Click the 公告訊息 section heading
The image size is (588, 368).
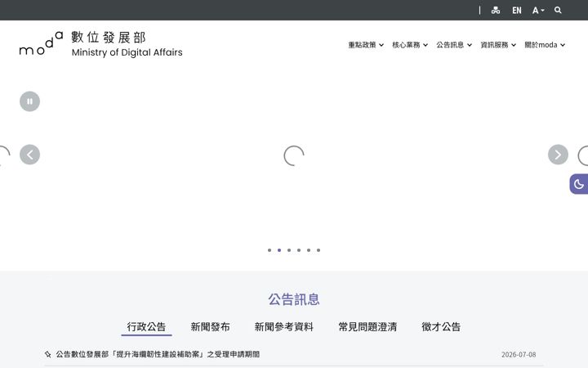coord(294,299)
